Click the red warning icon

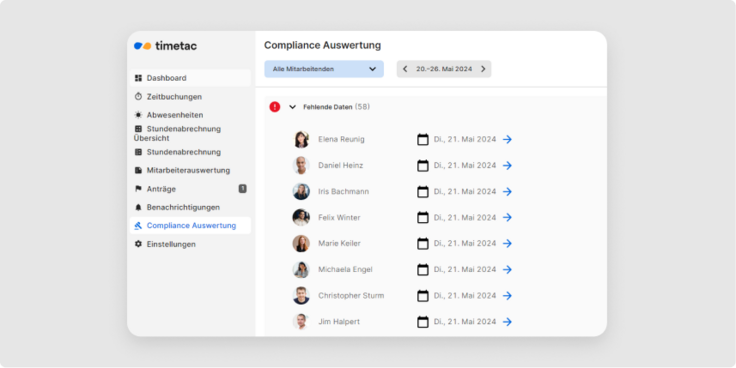tap(275, 107)
